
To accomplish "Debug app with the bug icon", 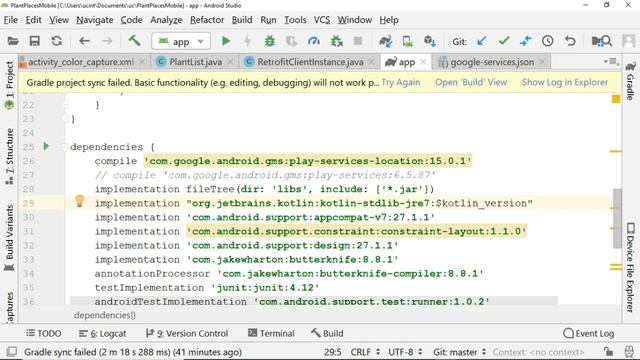I will pyautogui.click(x=269, y=41).
